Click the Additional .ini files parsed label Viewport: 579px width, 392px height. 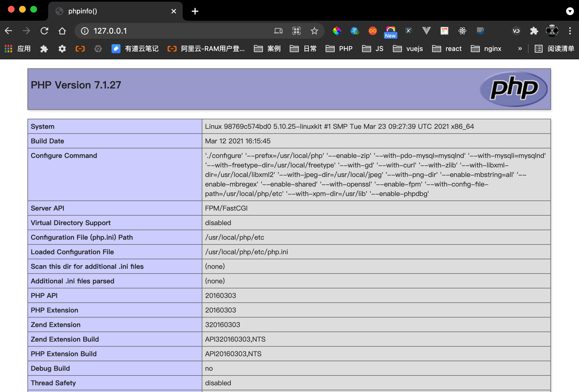pyautogui.click(x=73, y=281)
